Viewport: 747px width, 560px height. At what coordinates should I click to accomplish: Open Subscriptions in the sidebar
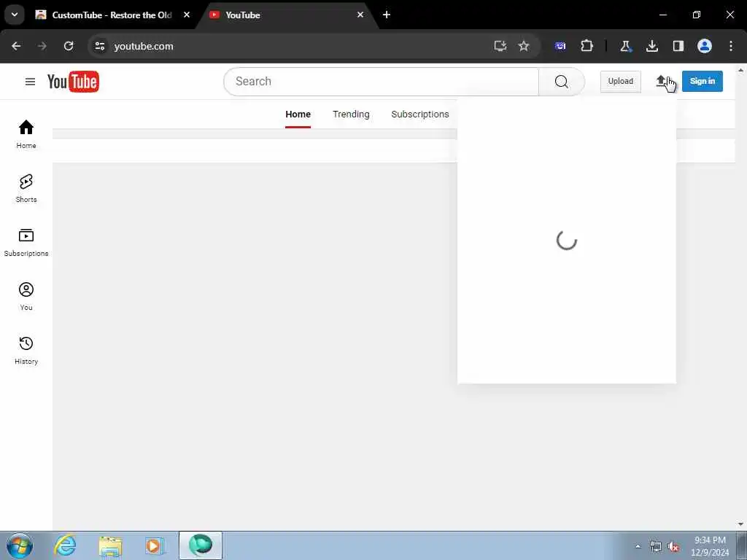coord(26,242)
